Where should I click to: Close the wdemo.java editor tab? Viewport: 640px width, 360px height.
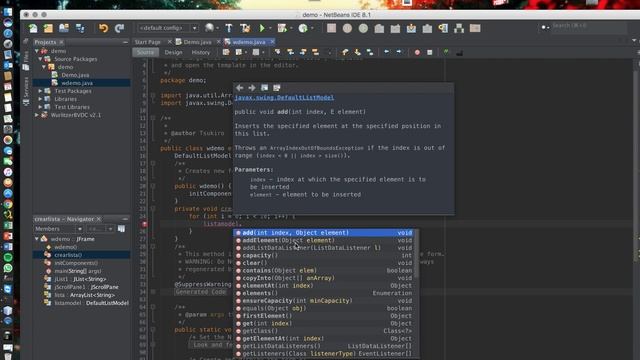pos(272,42)
